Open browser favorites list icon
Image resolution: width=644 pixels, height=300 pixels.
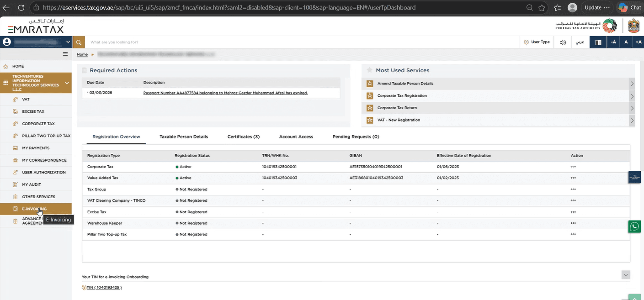click(x=557, y=8)
